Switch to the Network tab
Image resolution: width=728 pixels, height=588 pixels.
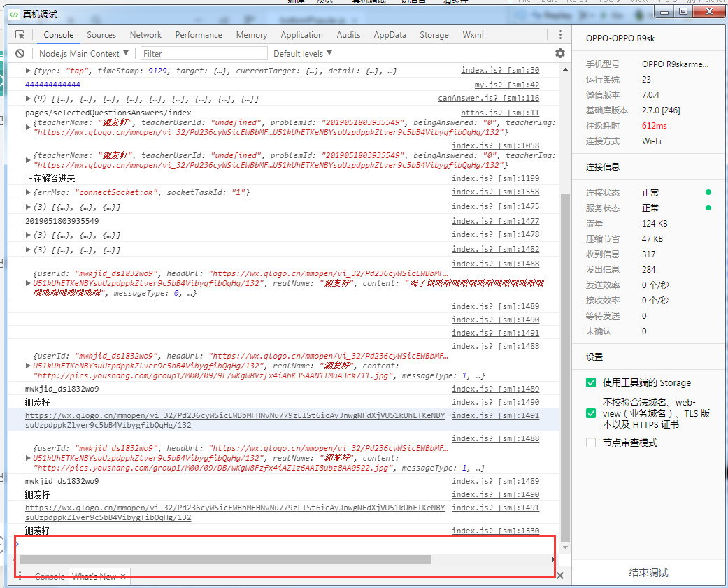145,35
